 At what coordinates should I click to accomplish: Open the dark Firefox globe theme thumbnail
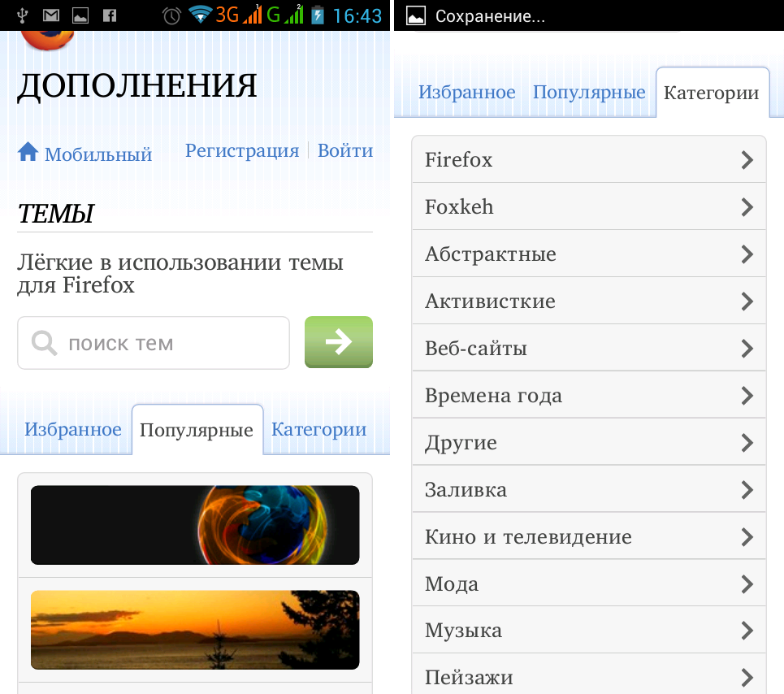[x=195, y=525]
